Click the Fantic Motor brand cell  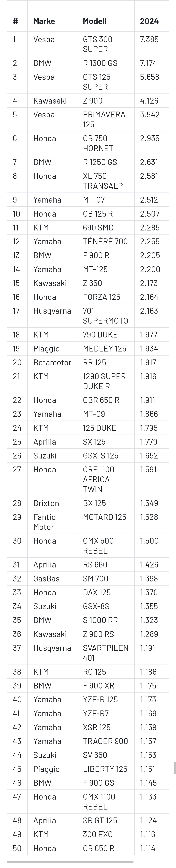(52, 522)
